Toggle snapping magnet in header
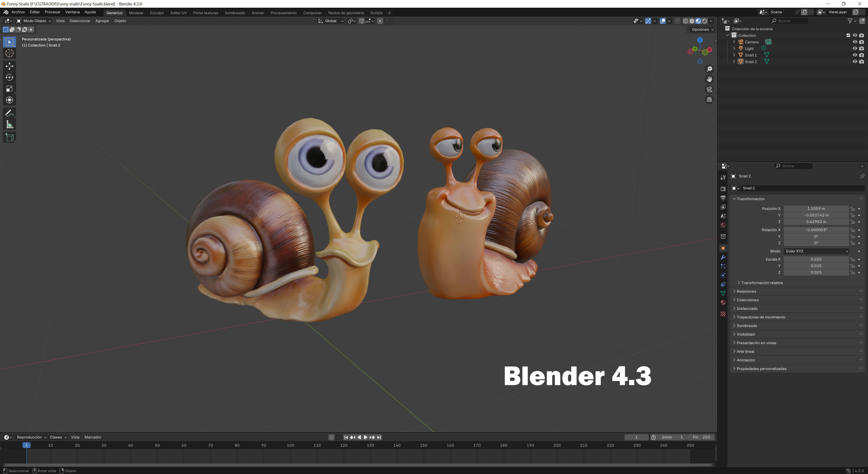The width and height of the screenshot is (868, 474). coord(361,21)
